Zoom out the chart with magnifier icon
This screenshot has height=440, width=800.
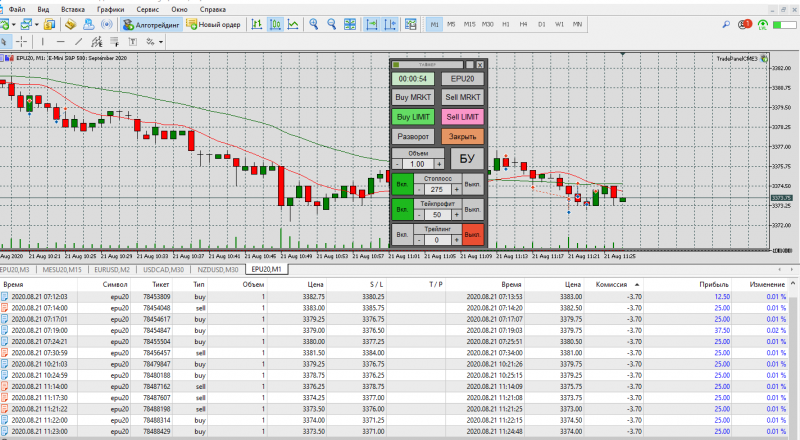click(x=332, y=24)
